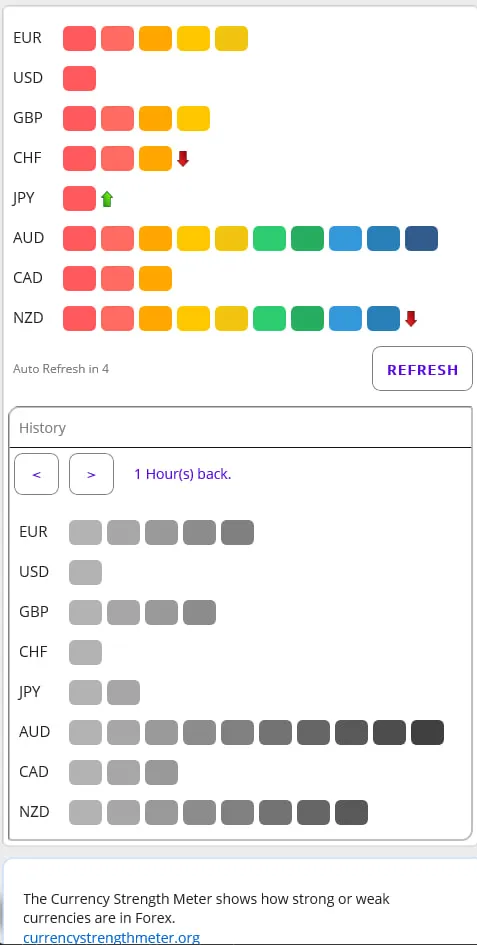Click the JPY label in the live meter
The image size is (477, 945).
(x=24, y=198)
